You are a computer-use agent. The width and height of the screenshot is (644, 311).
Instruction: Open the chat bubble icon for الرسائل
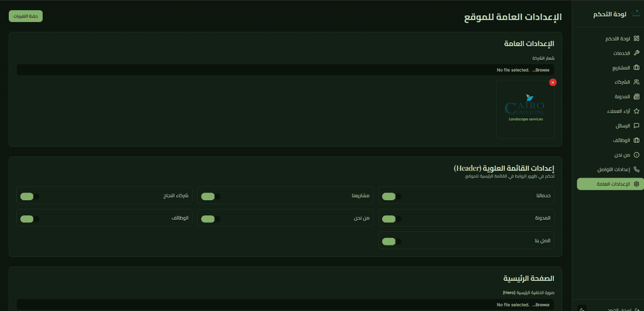click(x=636, y=126)
